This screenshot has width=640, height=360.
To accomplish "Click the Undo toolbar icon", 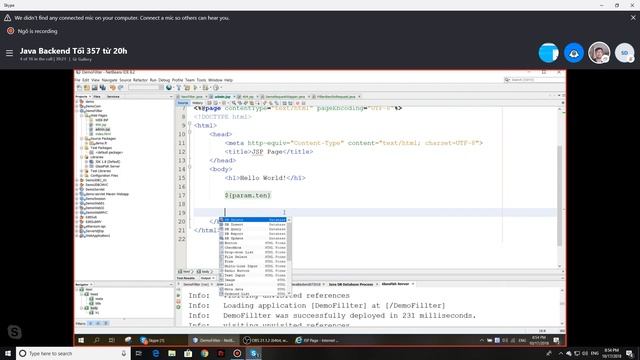I will tap(113, 87).
